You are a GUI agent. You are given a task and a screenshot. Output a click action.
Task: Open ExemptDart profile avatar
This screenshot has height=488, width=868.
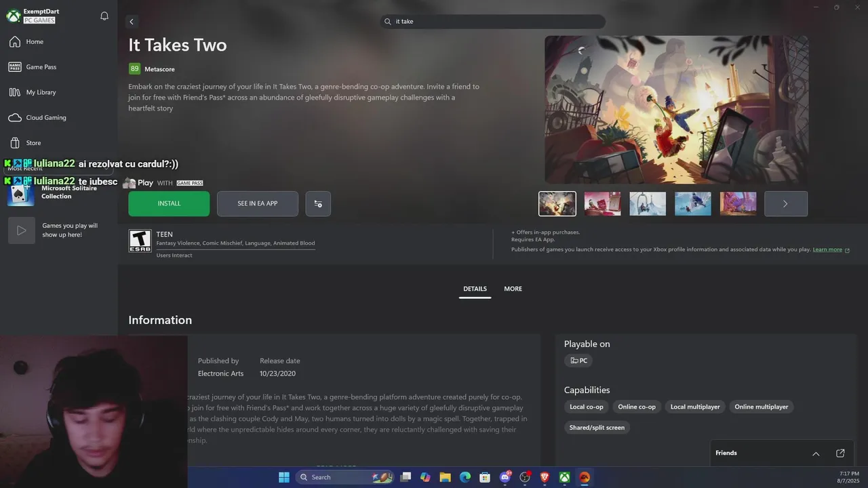13,16
